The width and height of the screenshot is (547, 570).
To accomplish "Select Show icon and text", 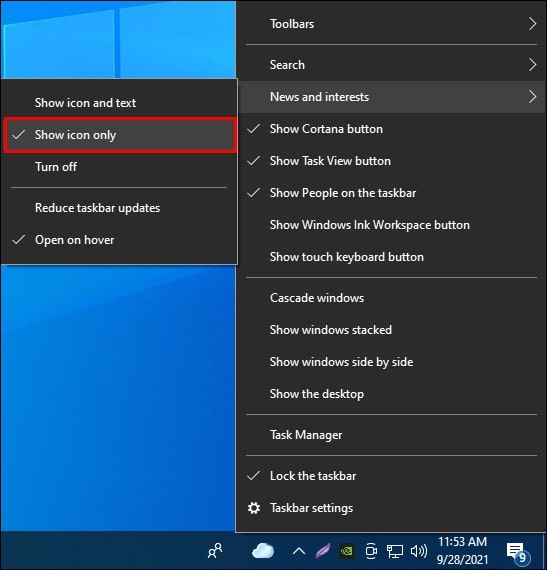I will pos(119,103).
